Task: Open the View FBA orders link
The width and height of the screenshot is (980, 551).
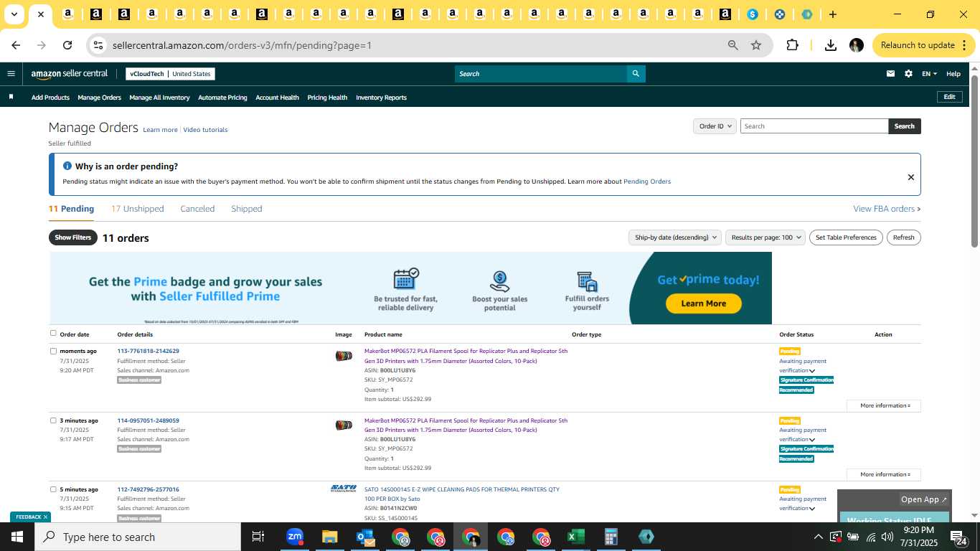Action: [x=887, y=209]
